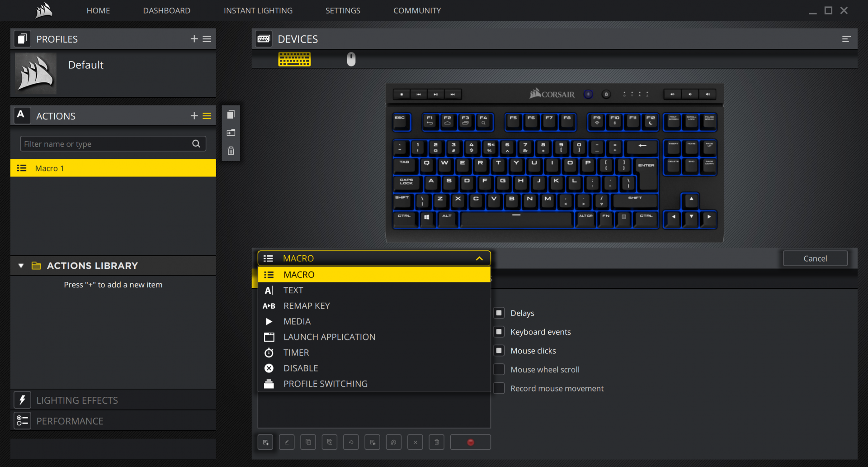The height and width of the screenshot is (467, 868).
Task: Click the pencil edit icon in macro toolbar
Action: coord(287,442)
